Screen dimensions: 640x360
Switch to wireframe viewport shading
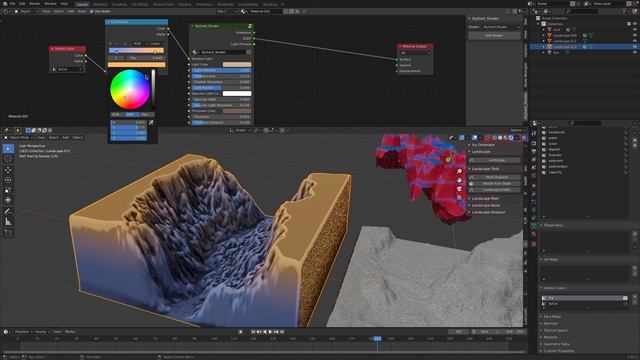tap(494, 138)
